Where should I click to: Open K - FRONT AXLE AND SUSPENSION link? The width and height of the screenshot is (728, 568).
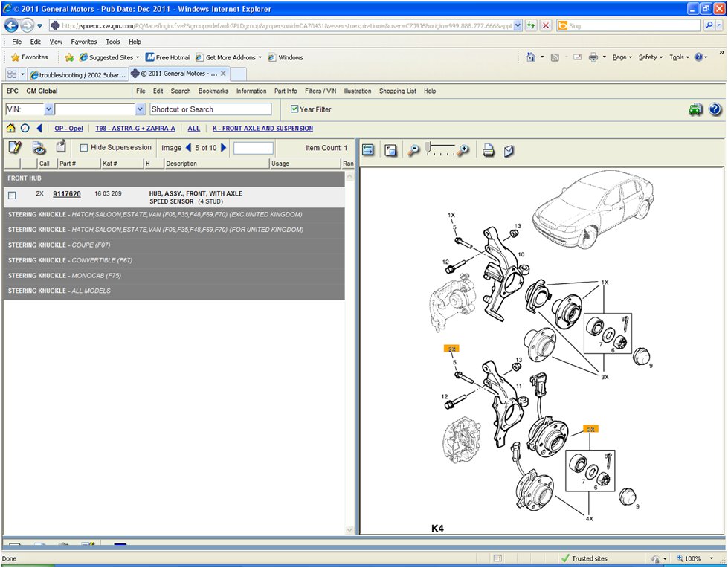(x=262, y=129)
